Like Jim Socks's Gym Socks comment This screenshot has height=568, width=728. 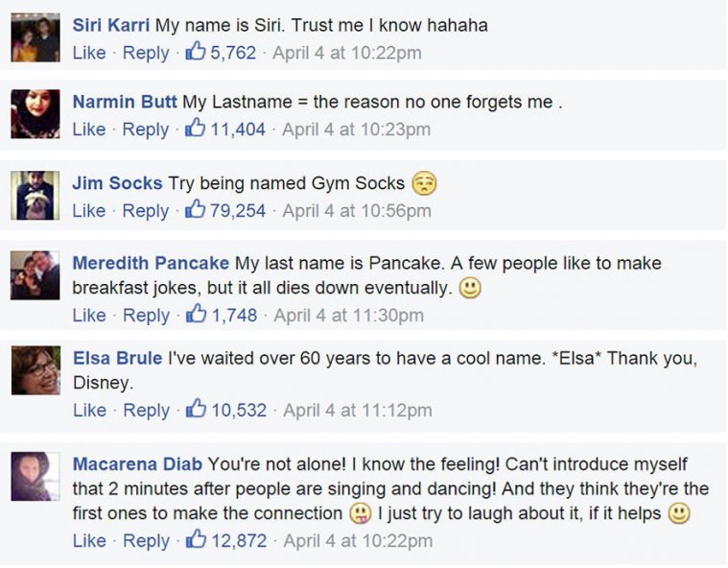89,210
